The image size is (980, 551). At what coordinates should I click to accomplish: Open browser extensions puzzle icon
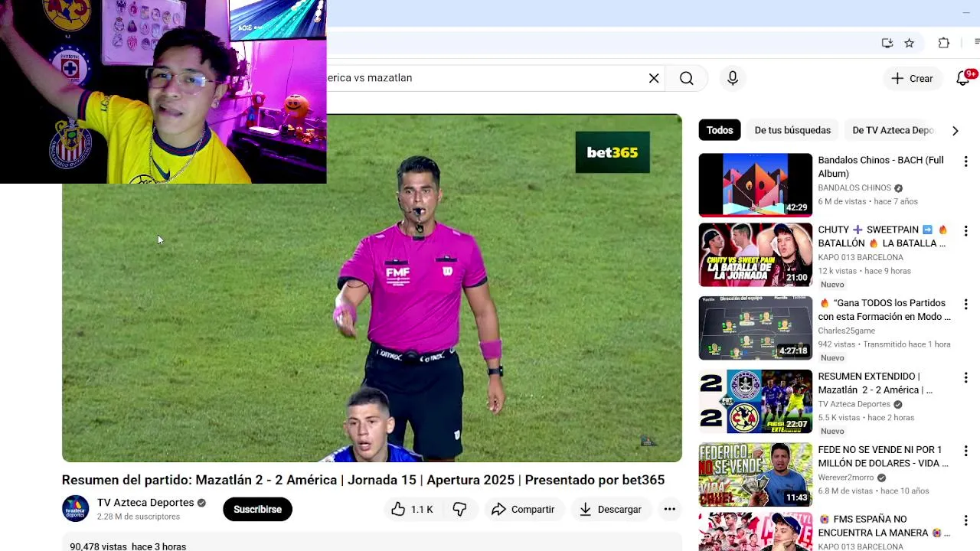tap(943, 43)
